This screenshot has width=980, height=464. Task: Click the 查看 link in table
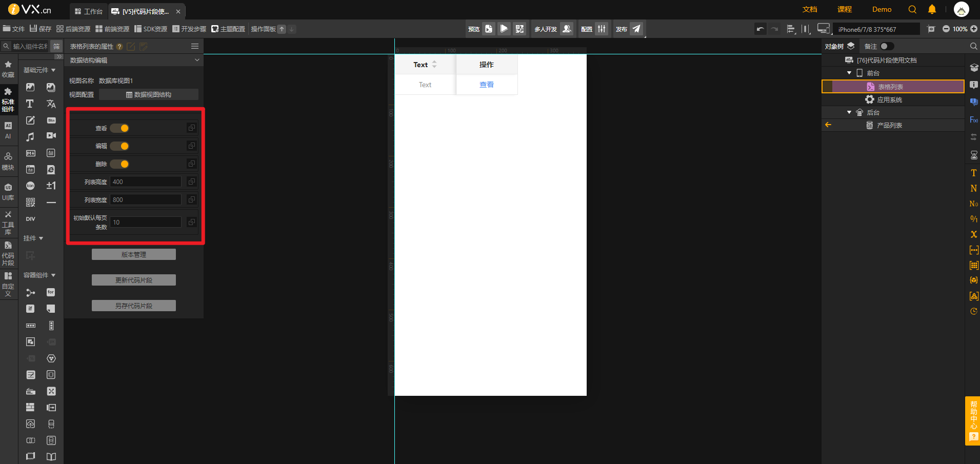[x=487, y=85]
